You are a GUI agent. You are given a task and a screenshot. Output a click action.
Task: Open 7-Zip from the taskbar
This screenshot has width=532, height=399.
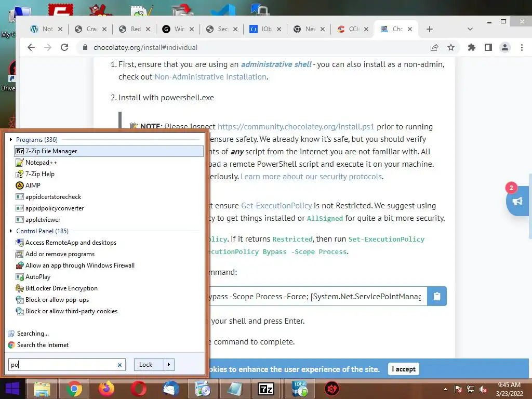click(x=266, y=389)
